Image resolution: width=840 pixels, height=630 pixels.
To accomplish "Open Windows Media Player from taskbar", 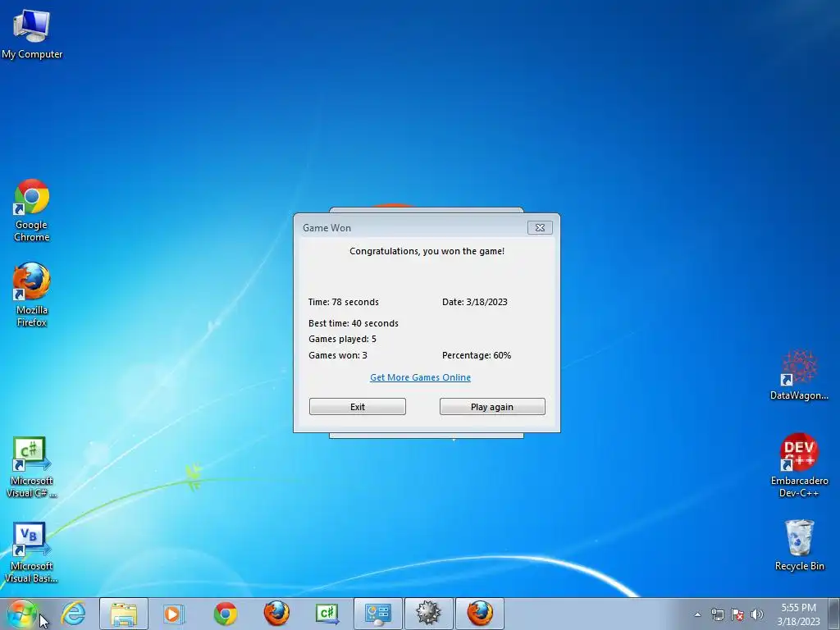I will pyautogui.click(x=172, y=614).
